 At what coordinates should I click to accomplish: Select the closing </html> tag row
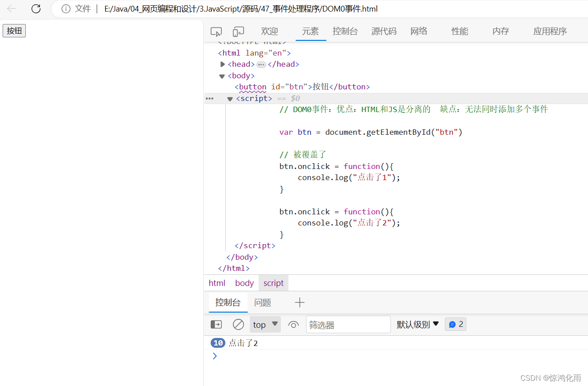[x=234, y=268]
